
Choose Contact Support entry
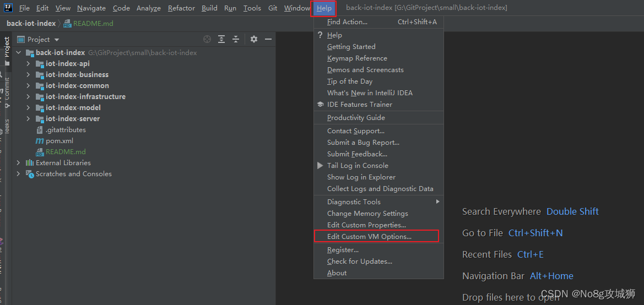(x=378, y=131)
